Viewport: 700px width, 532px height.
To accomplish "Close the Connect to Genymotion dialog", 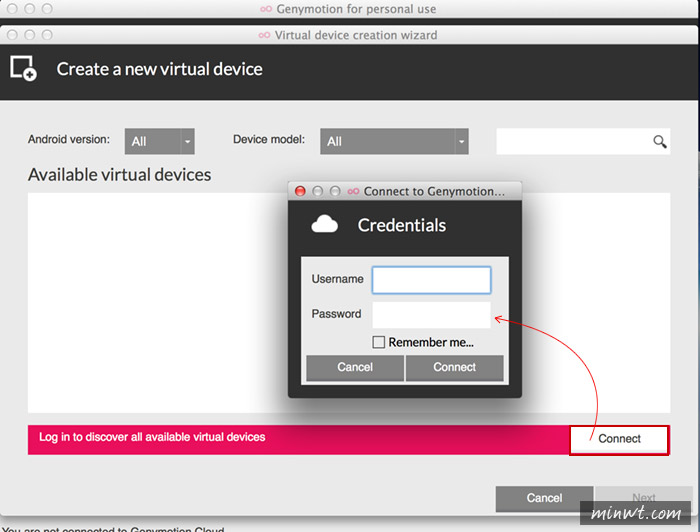I will (300, 191).
